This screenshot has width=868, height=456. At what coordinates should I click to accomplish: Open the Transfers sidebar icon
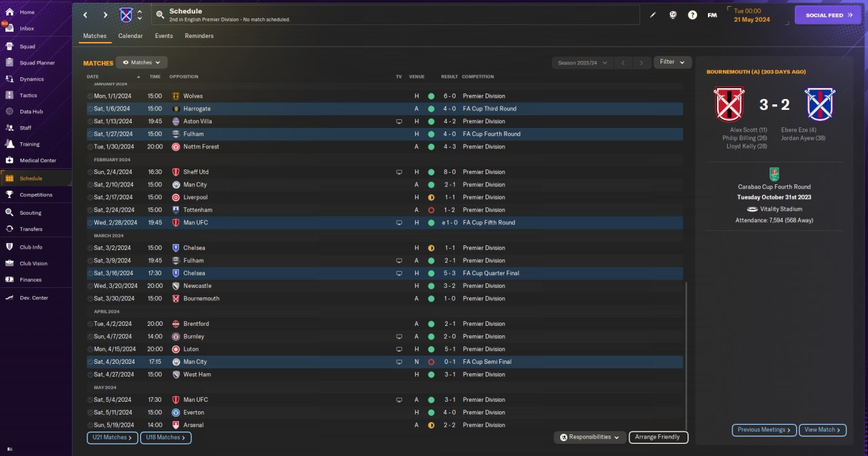9,229
